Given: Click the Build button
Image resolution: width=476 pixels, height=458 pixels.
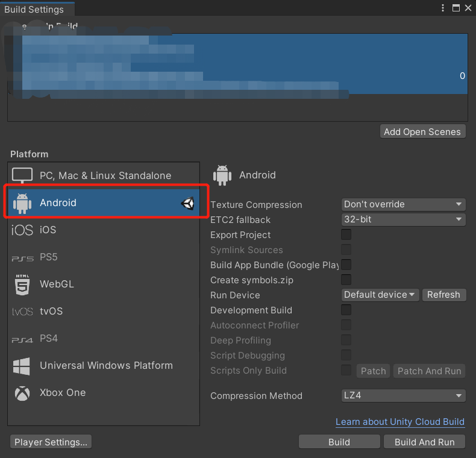Looking at the screenshot, I should point(339,442).
